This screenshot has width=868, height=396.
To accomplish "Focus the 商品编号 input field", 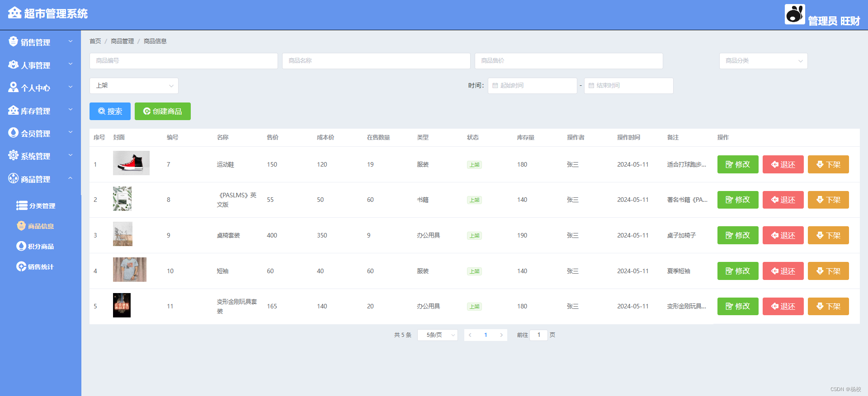I will tap(184, 61).
